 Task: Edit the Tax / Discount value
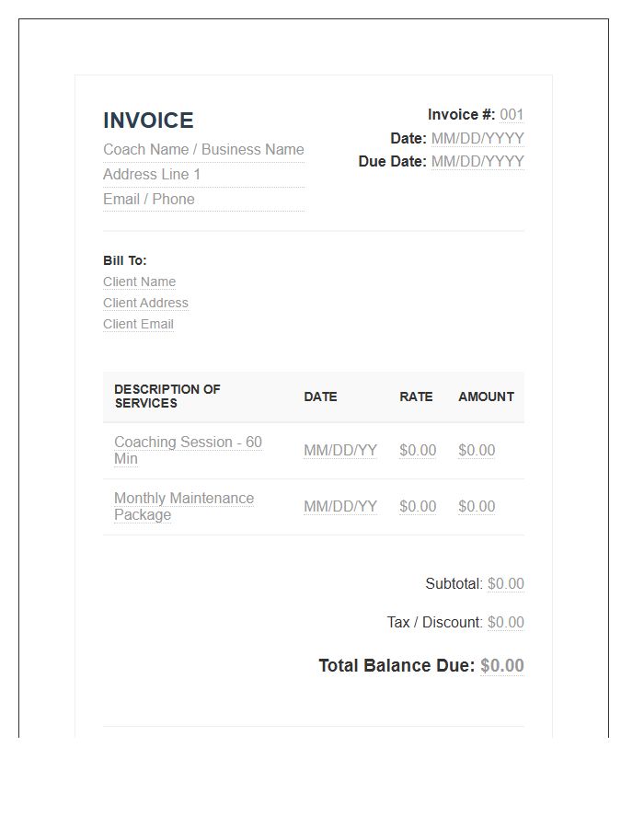point(506,623)
